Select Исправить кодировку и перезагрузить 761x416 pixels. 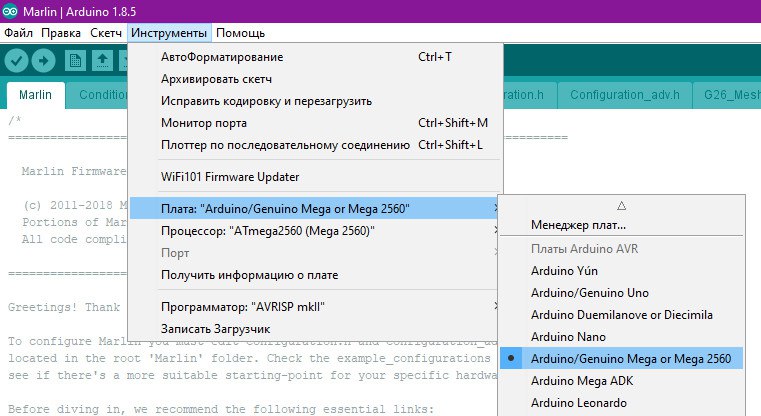click(315, 101)
